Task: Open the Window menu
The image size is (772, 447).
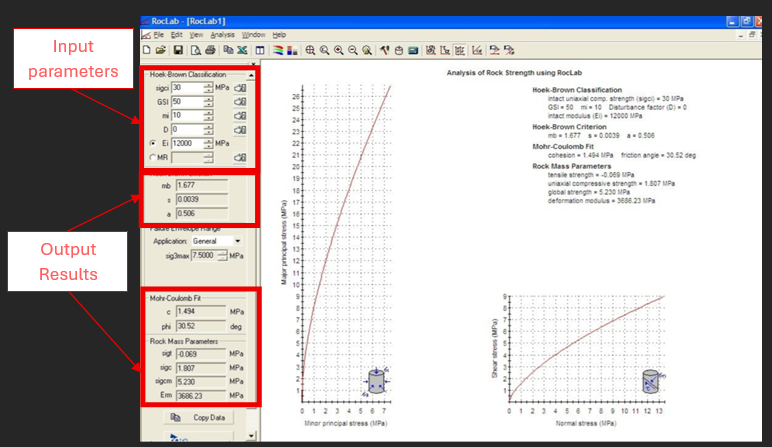Action: (x=254, y=35)
